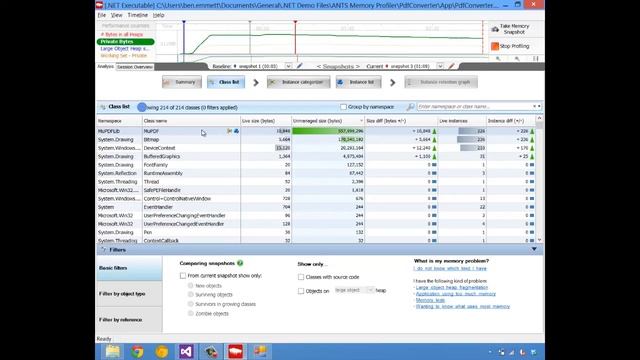Click the blue pencil icon beside baseline snapshot
The width and height of the screenshot is (640, 360).
[x=300, y=66]
